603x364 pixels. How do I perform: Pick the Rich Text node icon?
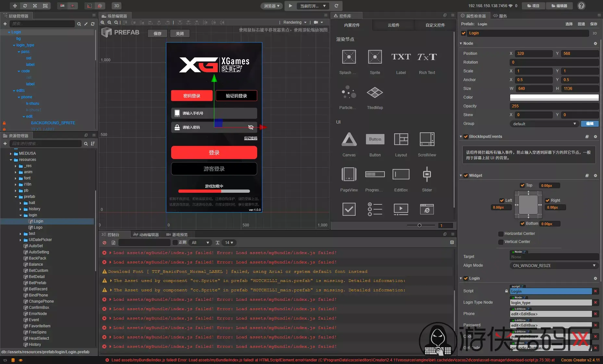click(x=427, y=57)
